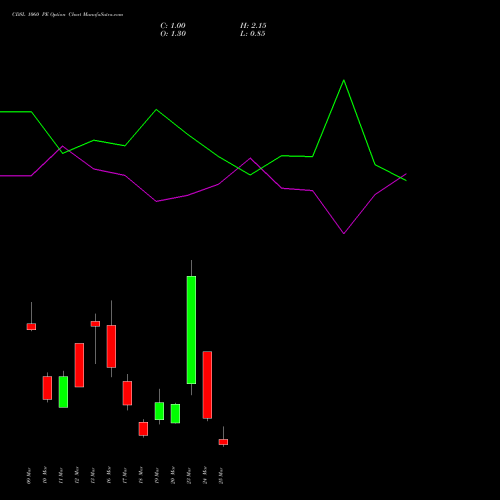This screenshot has width=500, height=500.
Task: Click the small red candle for 25 Mar
Action: pos(223,442)
